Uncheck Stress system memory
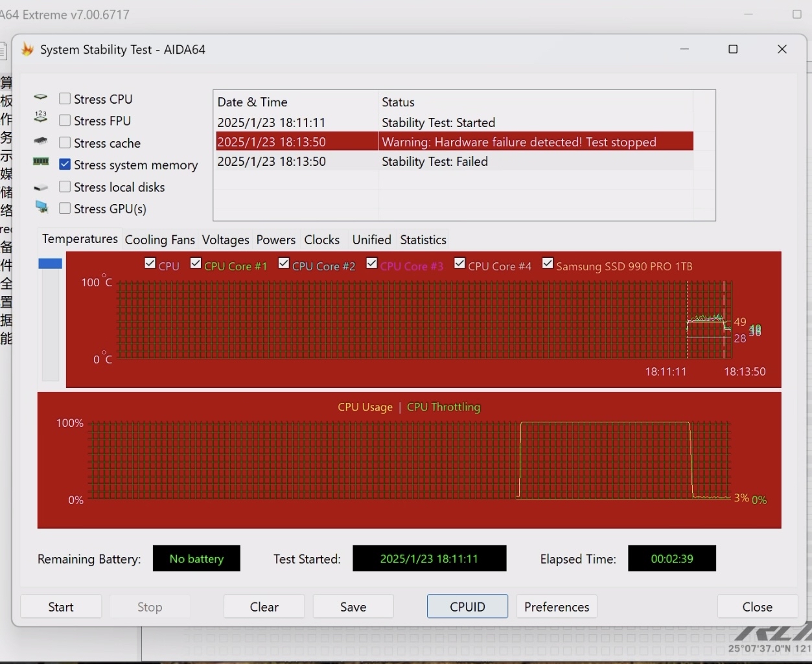 (65, 165)
